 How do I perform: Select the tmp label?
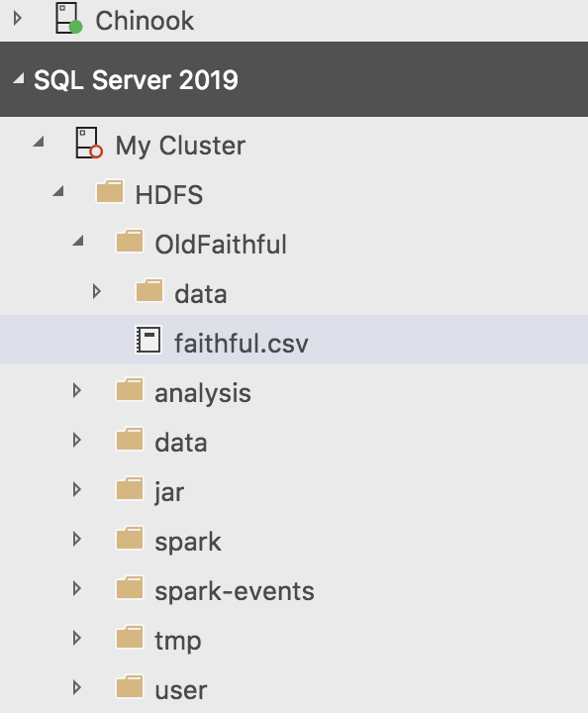178,642
